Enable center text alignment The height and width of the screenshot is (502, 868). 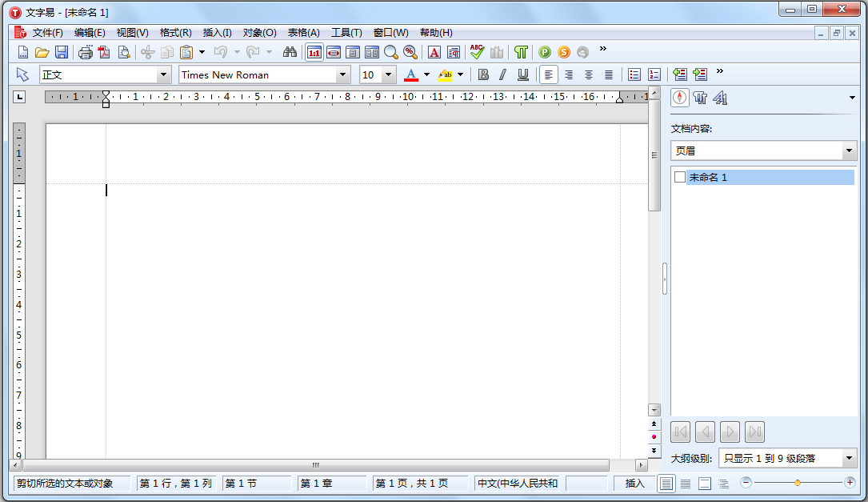click(589, 74)
